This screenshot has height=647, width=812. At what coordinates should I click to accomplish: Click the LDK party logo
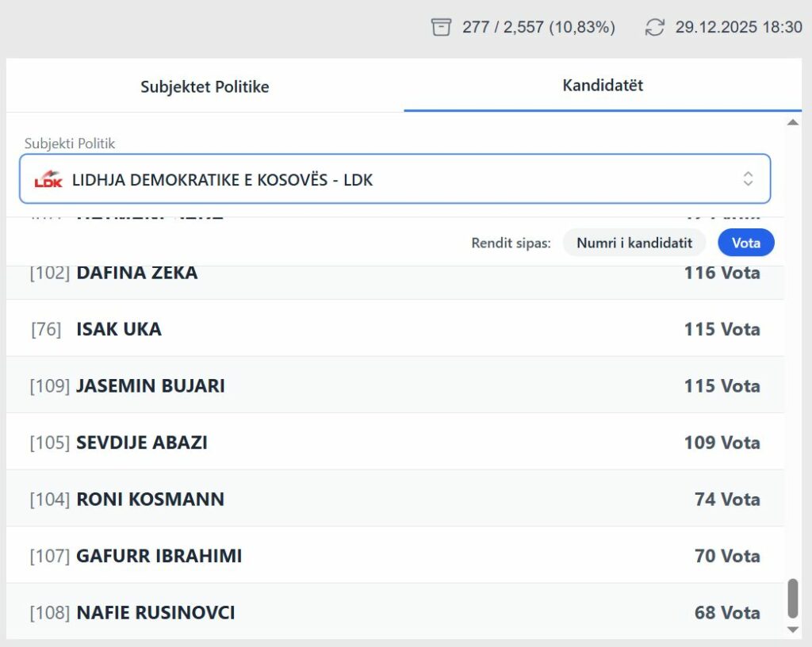tap(48, 179)
